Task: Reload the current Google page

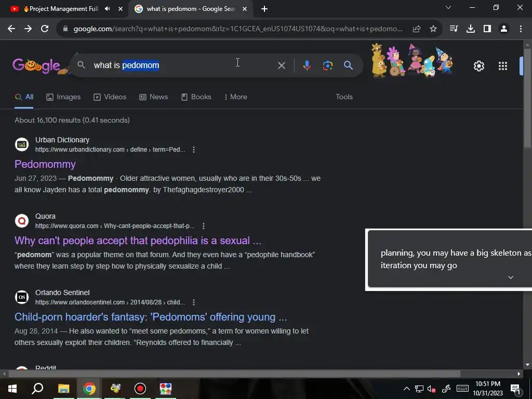Action: click(x=45, y=29)
